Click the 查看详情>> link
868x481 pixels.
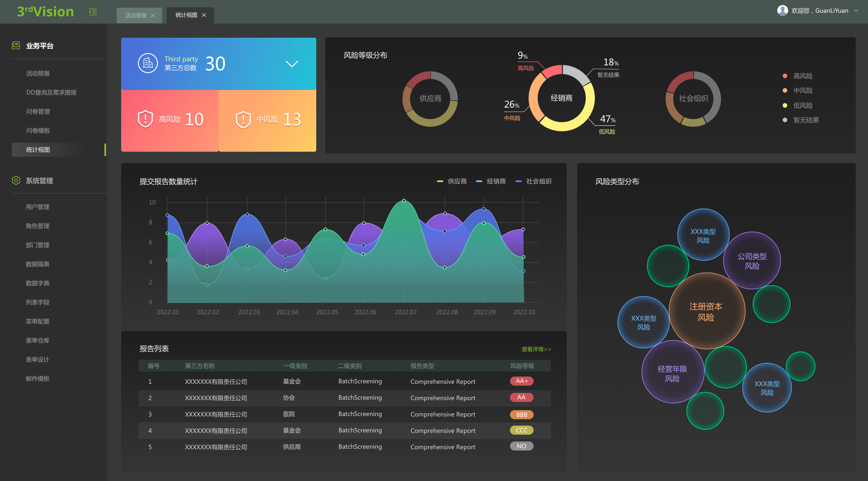(536, 349)
